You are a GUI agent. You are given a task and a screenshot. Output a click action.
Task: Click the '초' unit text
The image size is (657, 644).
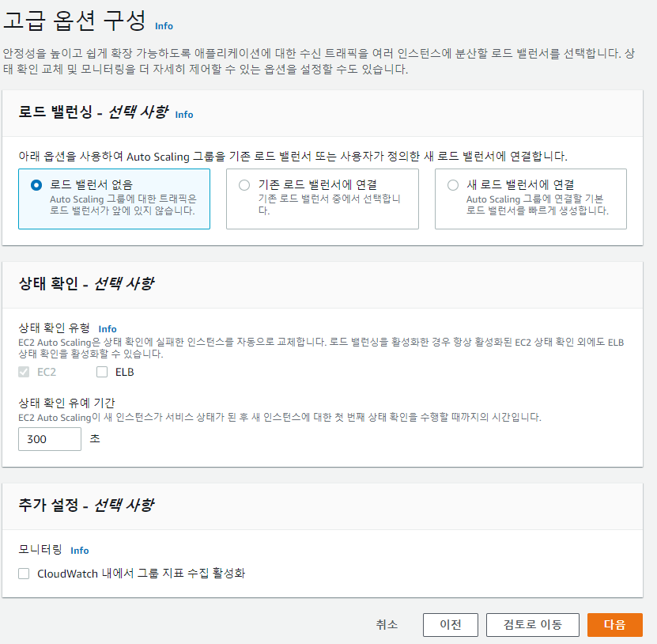[95, 438]
